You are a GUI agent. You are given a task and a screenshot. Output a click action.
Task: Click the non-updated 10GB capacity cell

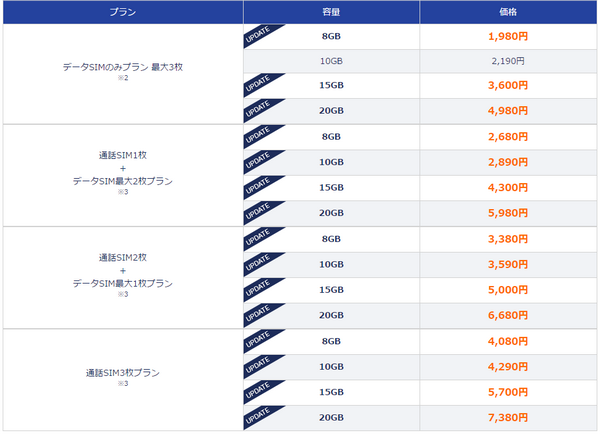pos(331,61)
